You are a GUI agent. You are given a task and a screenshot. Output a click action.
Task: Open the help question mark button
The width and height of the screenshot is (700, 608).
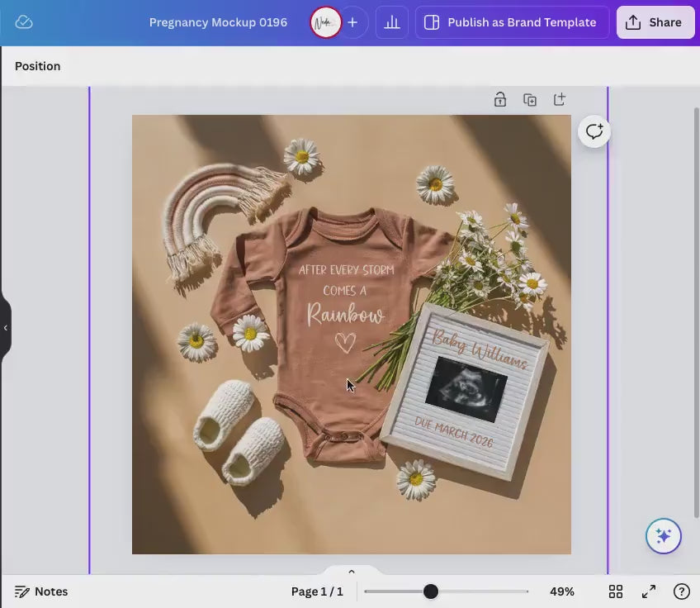[x=681, y=591]
